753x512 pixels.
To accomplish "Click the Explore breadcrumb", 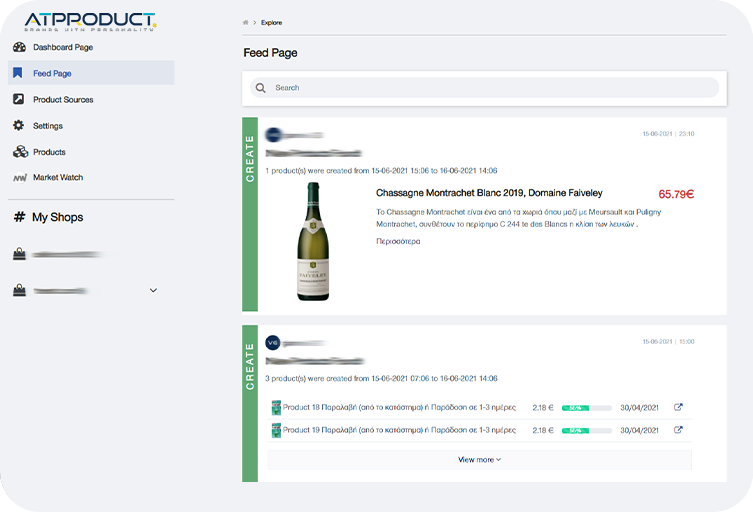I will tap(271, 23).
